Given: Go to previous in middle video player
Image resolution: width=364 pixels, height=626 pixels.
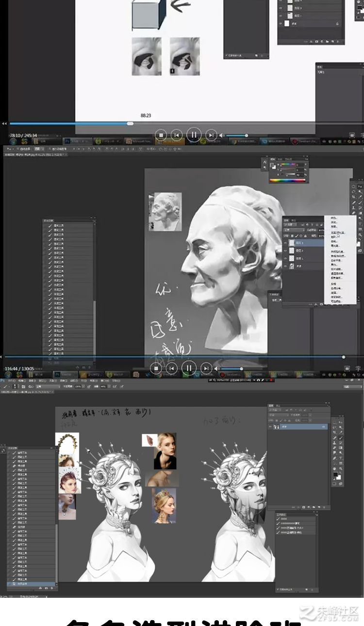Looking at the screenshot, I should click(x=171, y=368).
